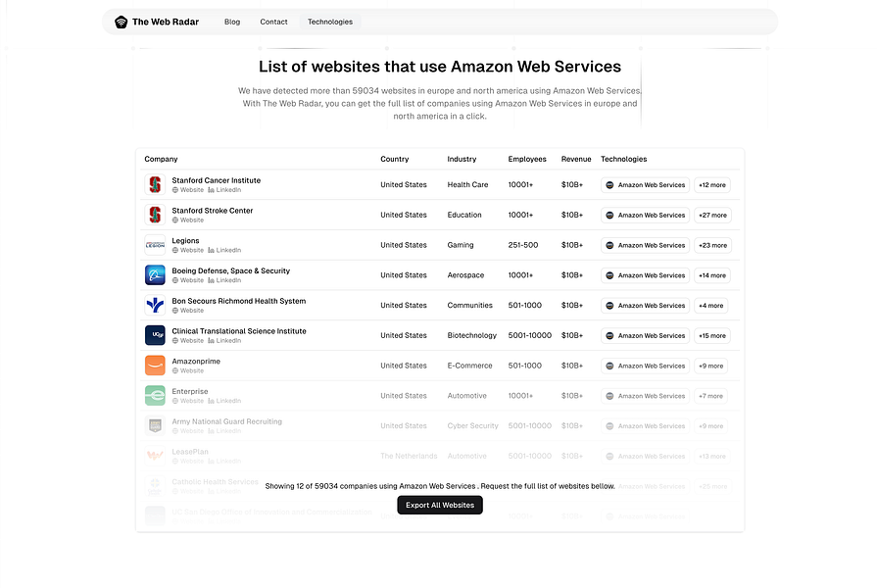877x588 pixels.
Task: Expand '+27 more' technologies for Stanford Stroke Center
Action: point(711,215)
